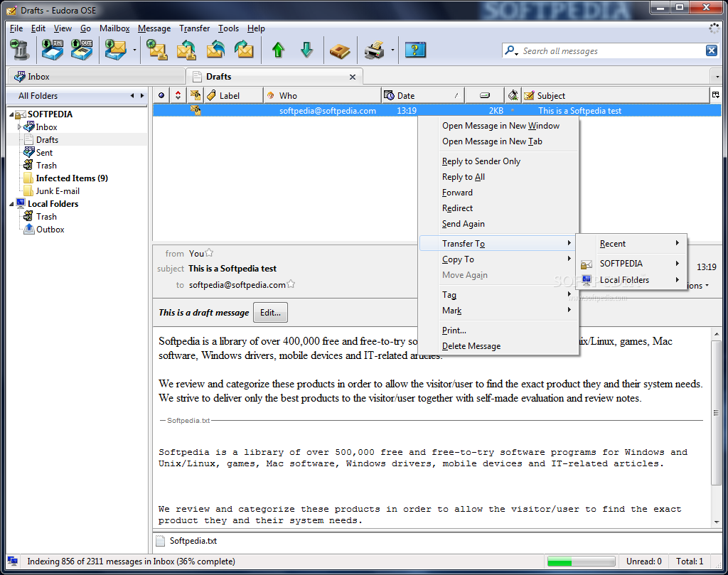Click the Edit... draft button
Screen dimensions: 728x575
pos(270,313)
